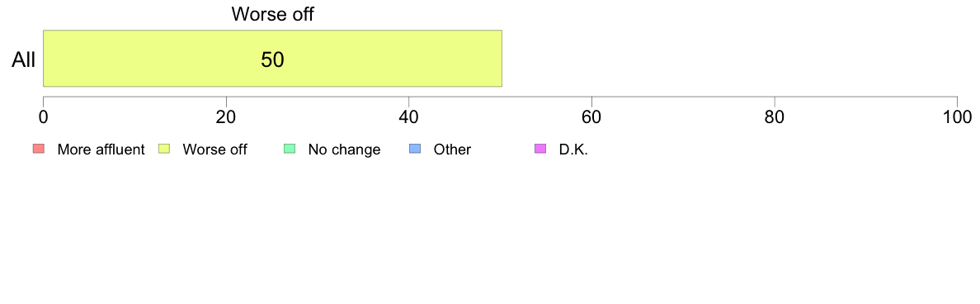The height and width of the screenshot is (304, 980).
Task: Click the 80 axis tick label
Action: click(775, 117)
